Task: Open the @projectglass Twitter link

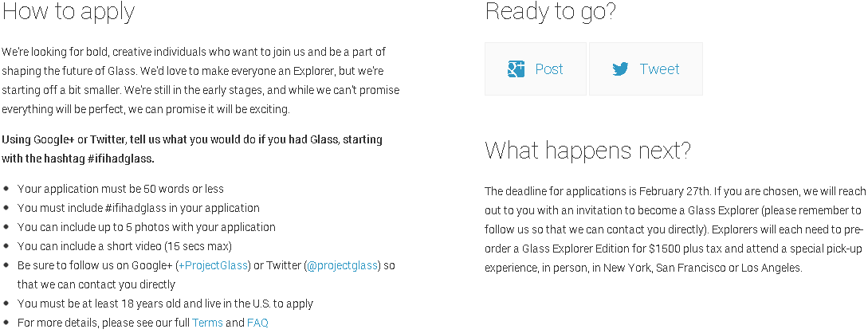Action: [x=343, y=265]
